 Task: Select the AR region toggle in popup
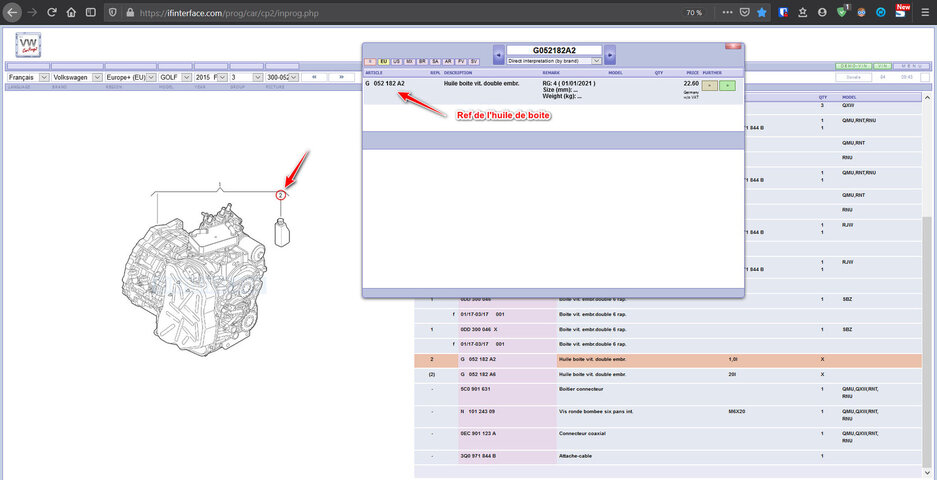(x=448, y=62)
